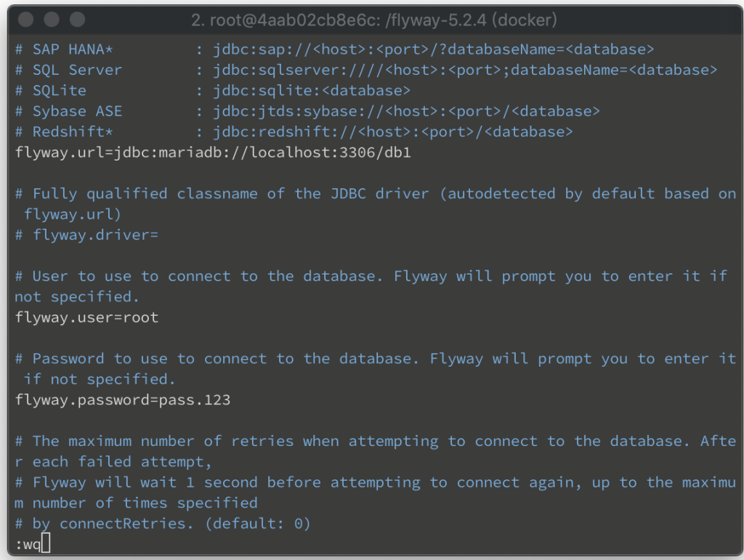Click the terminal title 'root@4aab02cb8e6c: /flyway-5.2.4 (docker)'
The height and width of the screenshot is (560, 744).
point(374,20)
